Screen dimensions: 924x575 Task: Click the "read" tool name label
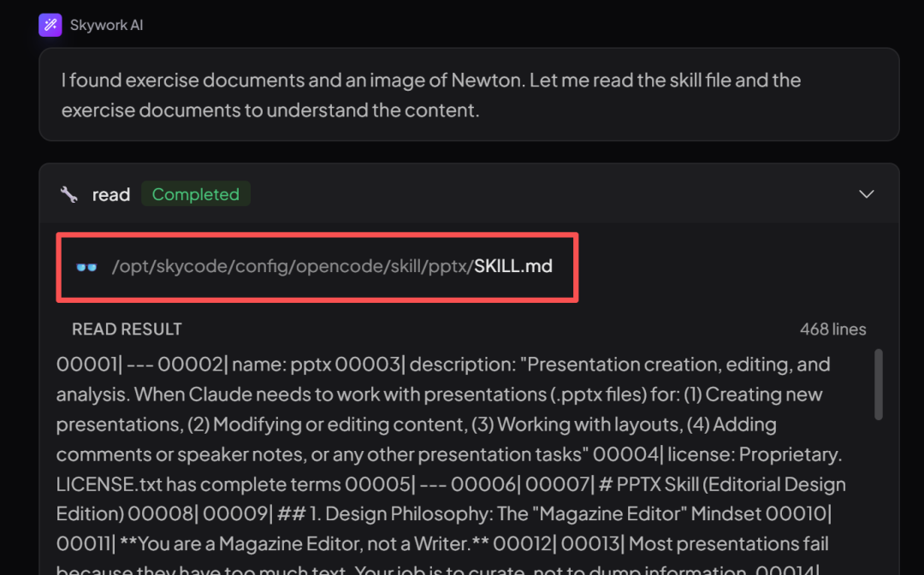pyautogui.click(x=111, y=194)
